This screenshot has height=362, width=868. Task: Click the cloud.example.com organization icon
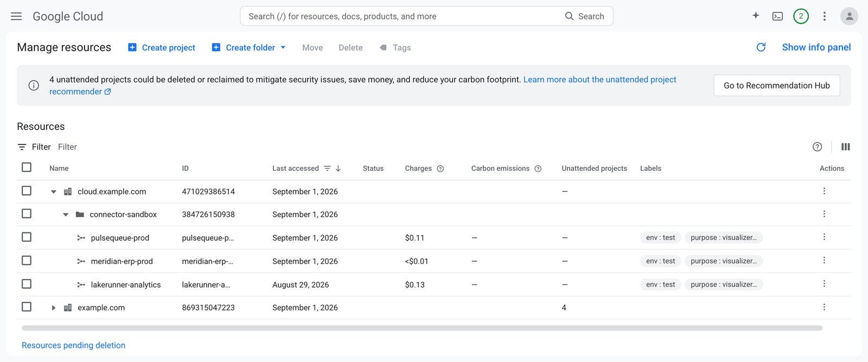[68, 192]
